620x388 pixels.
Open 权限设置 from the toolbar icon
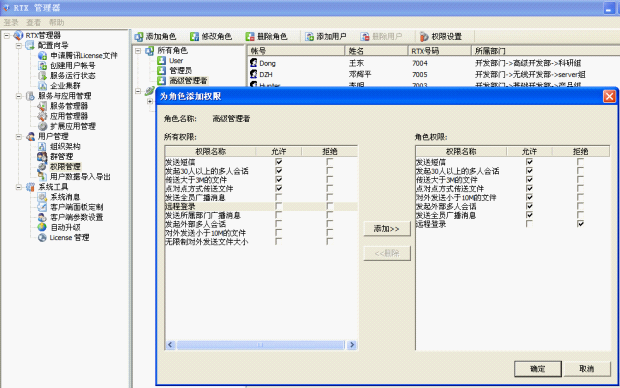click(424, 37)
